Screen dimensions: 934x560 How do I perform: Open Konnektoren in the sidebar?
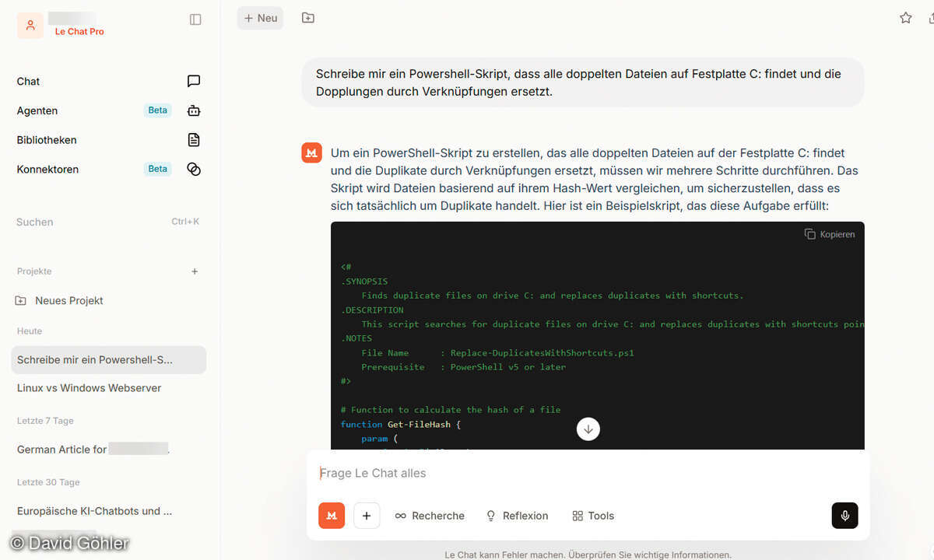pos(47,169)
